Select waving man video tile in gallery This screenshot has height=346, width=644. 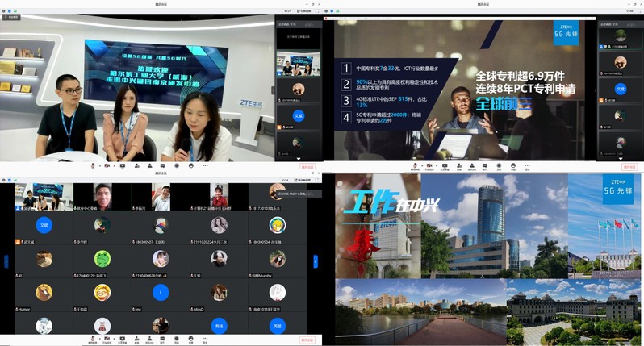tap(161, 197)
